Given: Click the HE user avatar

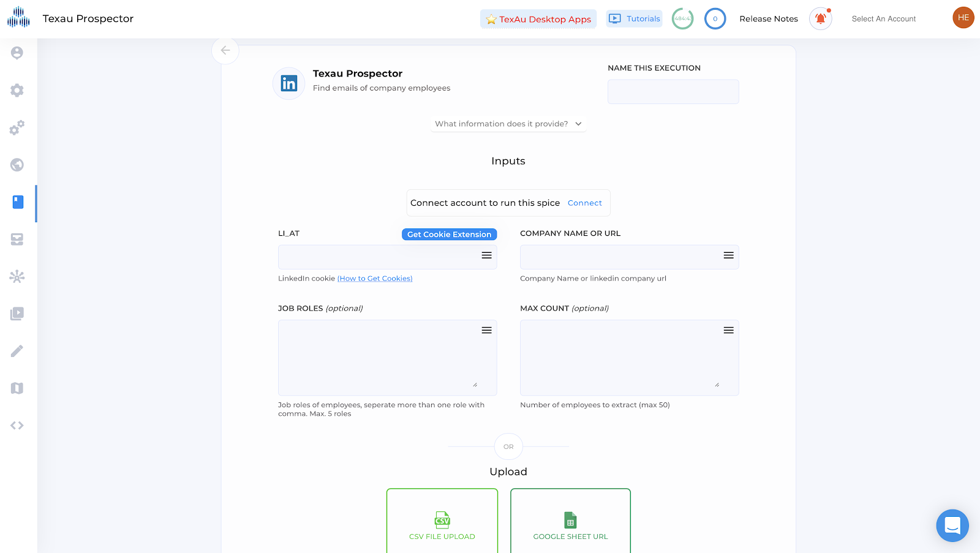Looking at the screenshot, I should [x=963, y=18].
